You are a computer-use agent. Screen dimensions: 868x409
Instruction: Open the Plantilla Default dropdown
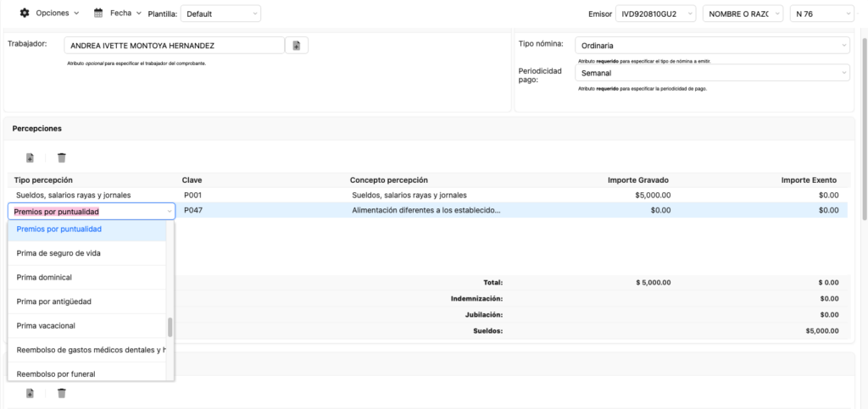point(220,14)
